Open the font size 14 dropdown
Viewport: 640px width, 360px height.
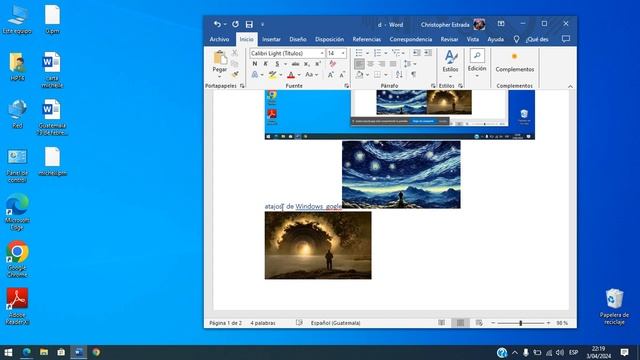[x=343, y=53]
